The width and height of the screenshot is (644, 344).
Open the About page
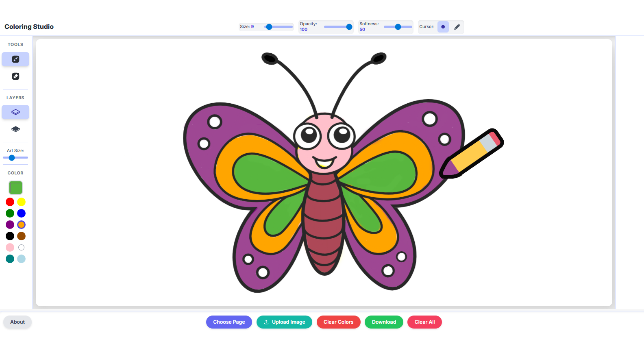coord(17,322)
